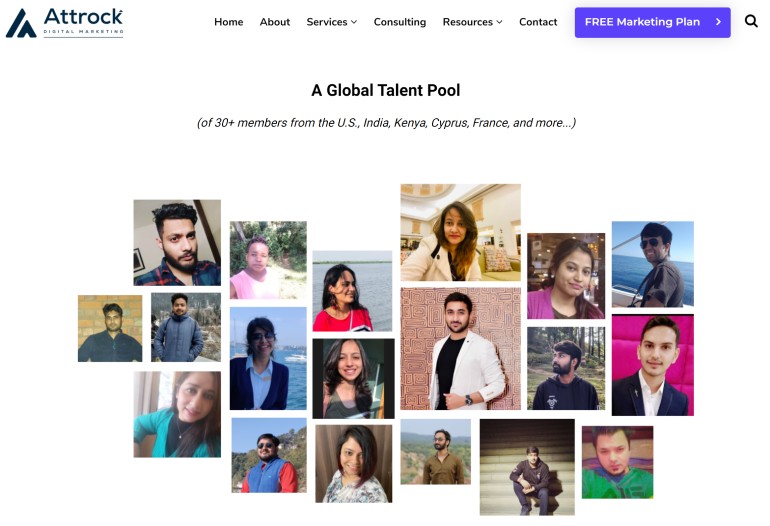770x526 pixels.
Task: Click the Attrock logo icon
Action: click(21, 23)
